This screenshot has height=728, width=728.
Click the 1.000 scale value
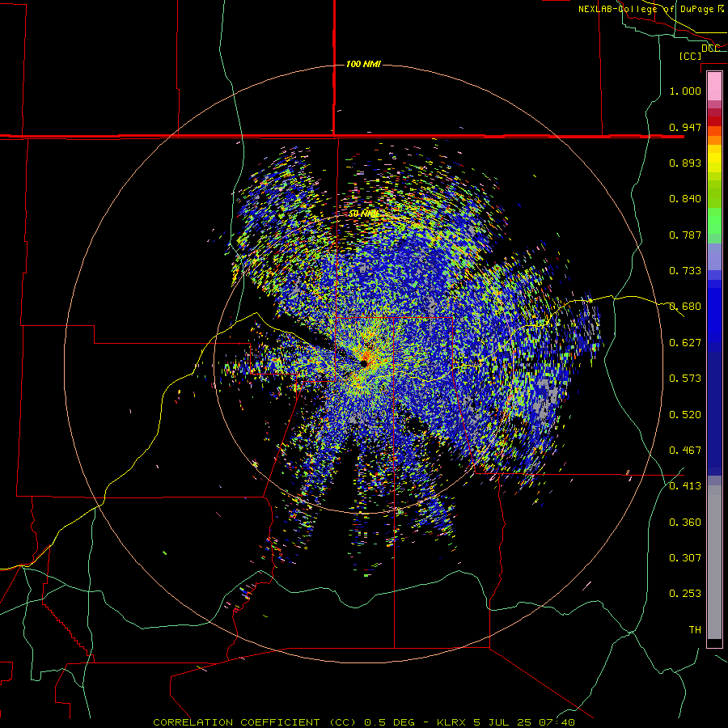tap(685, 91)
